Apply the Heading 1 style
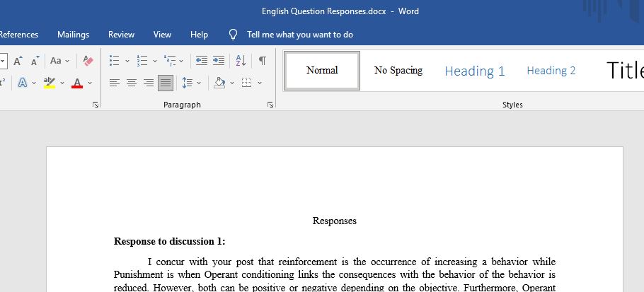Image resolution: width=644 pixels, height=292 pixels. click(474, 71)
